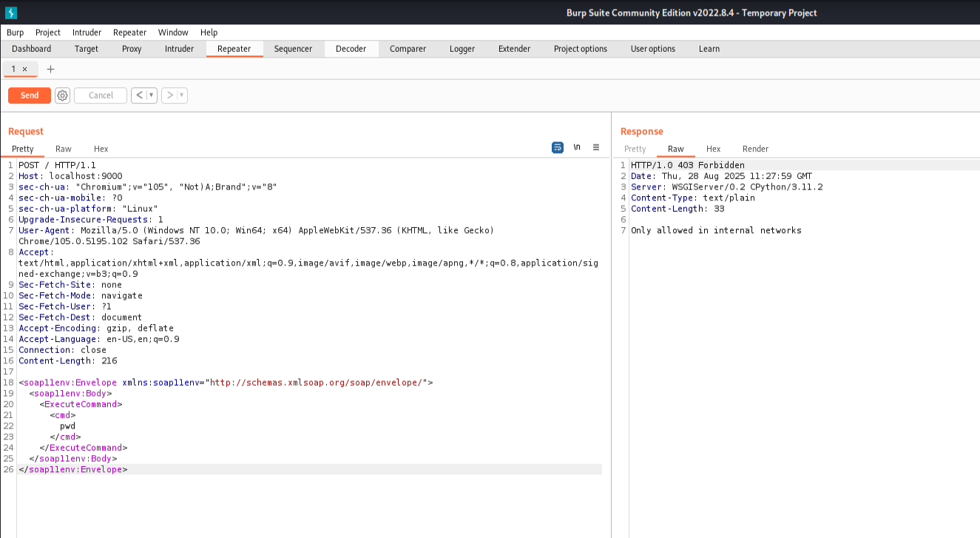
Task: Expand the forward history dropdown arrow
Action: [181, 95]
